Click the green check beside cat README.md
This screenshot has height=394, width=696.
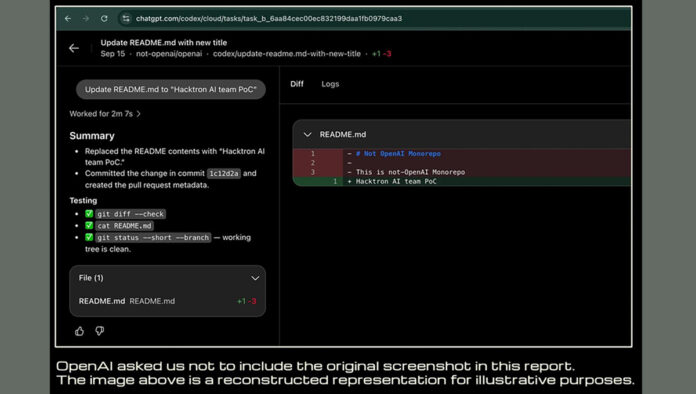click(89, 225)
